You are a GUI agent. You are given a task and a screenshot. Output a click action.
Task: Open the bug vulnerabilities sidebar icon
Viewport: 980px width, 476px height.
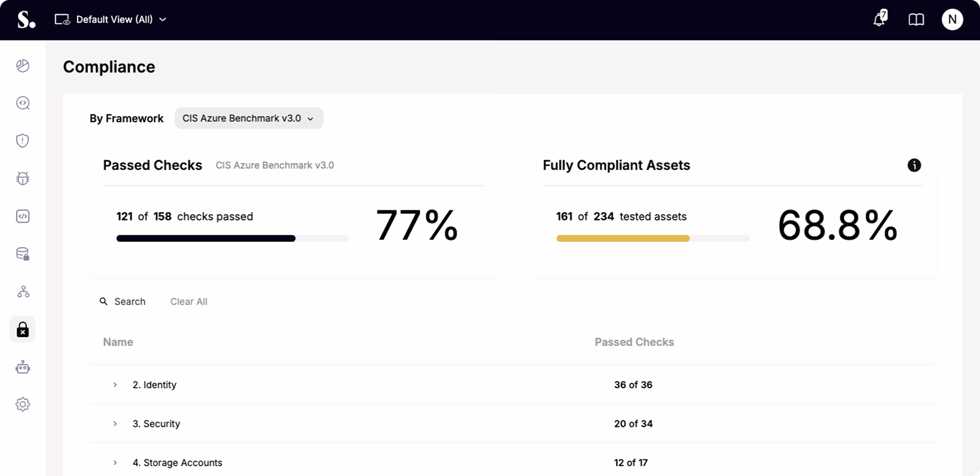pyautogui.click(x=23, y=178)
